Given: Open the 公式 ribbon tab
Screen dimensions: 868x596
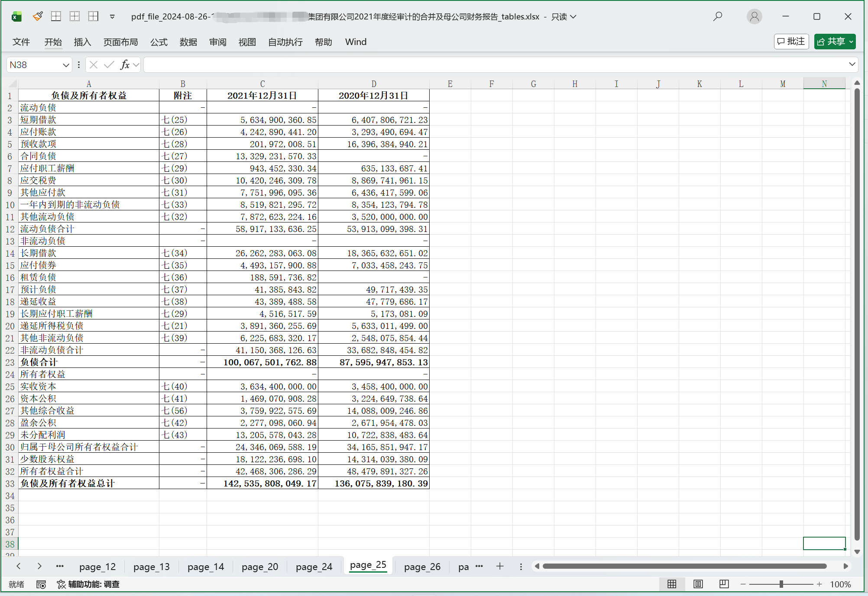Looking at the screenshot, I should [159, 42].
